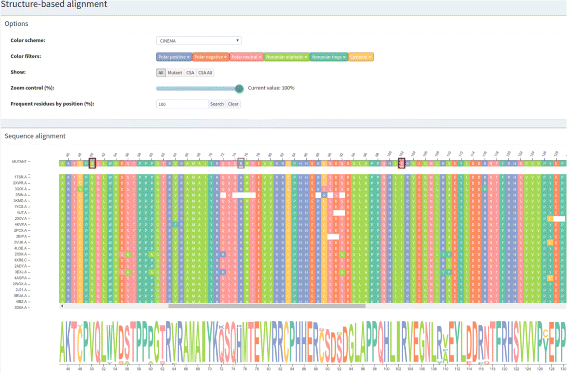This screenshot has height=373, width=567.
Task: Click the zoom control slider handle
Action: (x=239, y=89)
